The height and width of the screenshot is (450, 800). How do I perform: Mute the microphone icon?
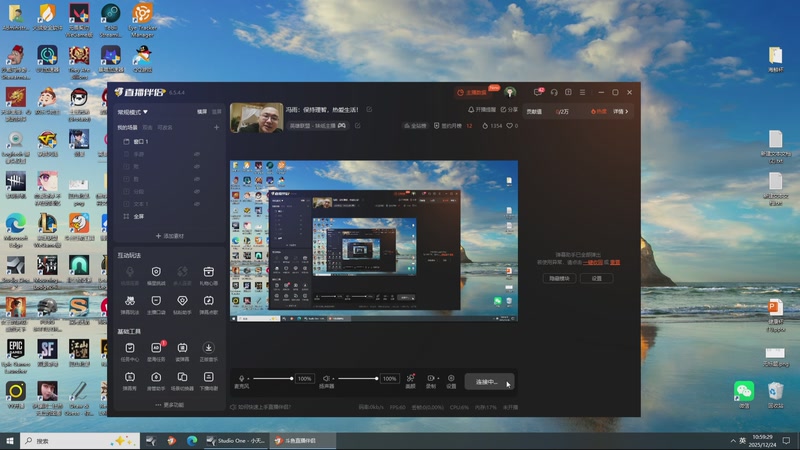[241, 379]
